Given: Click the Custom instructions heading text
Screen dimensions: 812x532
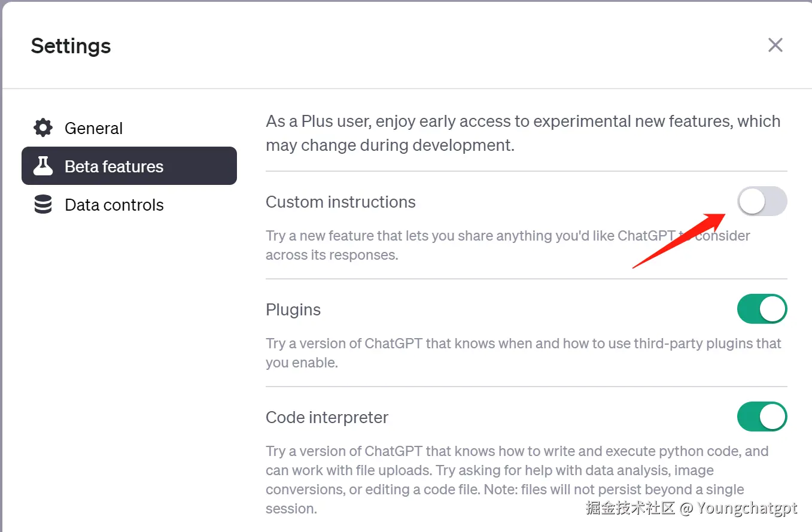Looking at the screenshot, I should 340,202.
